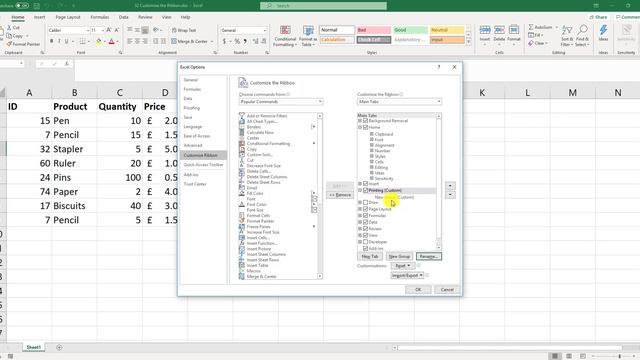The height and width of the screenshot is (360, 640).
Task: Select Advanced in Excel Options sidebar
Action: click(x=193, y=145)
